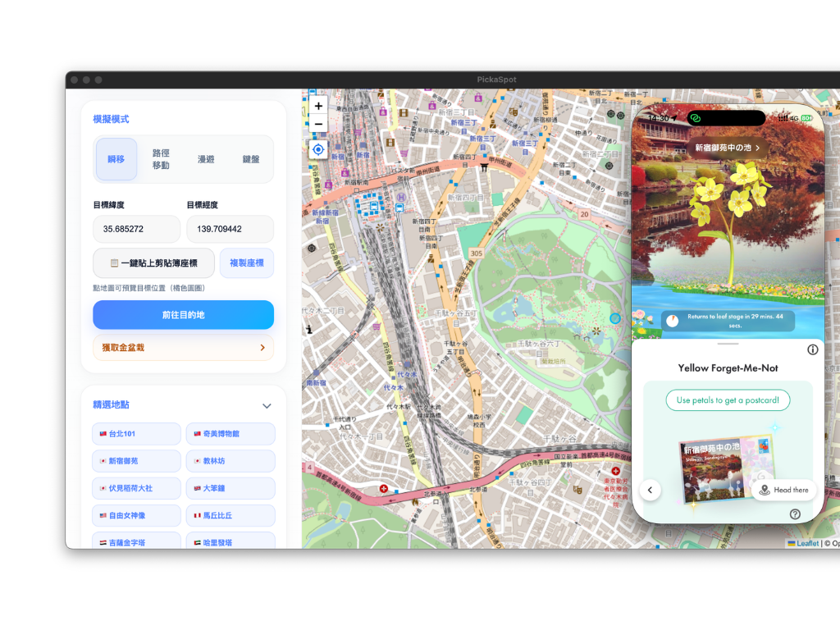
Task: Click the info icon on phone panel
Action: pyautogui.click(x=813, y=349)
